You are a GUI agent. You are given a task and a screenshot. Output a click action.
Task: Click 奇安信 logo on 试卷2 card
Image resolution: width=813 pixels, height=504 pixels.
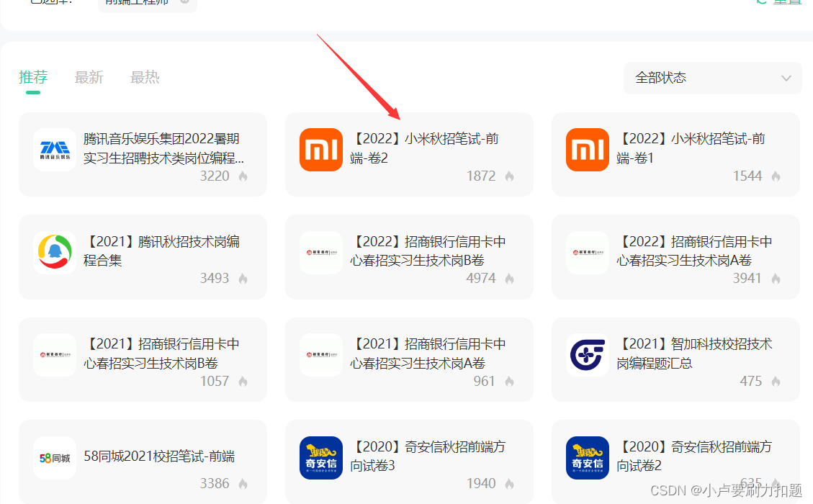[x=588, y=458]
